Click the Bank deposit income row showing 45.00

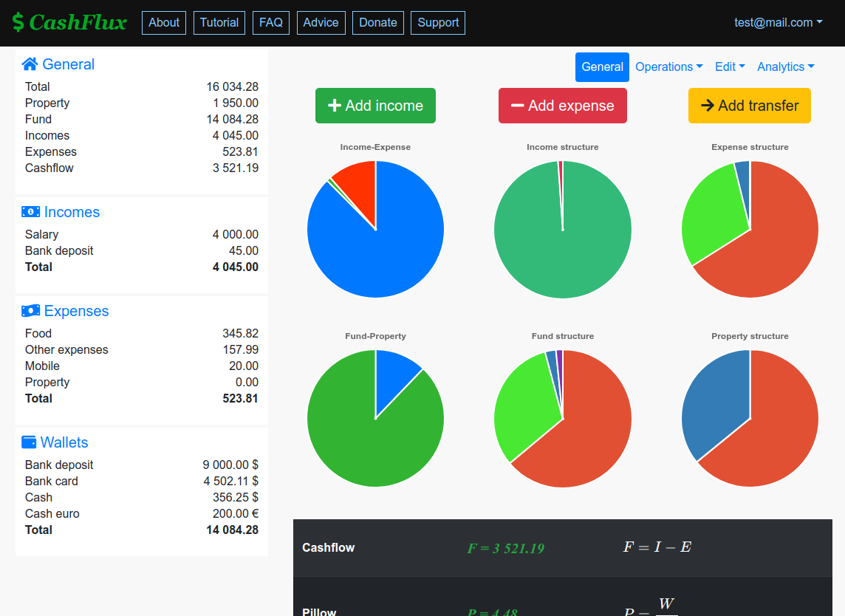tap(141, 250)
